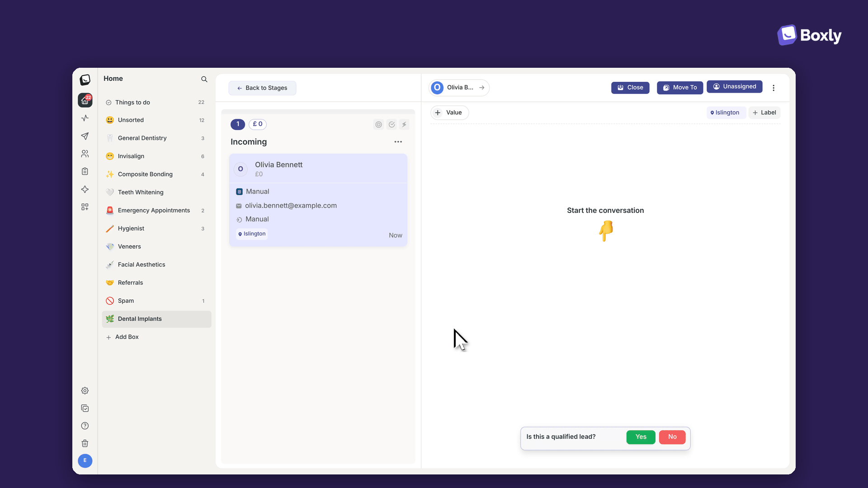The height and width of the screenshot is (488, 868).
Task: Click the checkmark circle icon in stage header
Action: click(392, 125)
